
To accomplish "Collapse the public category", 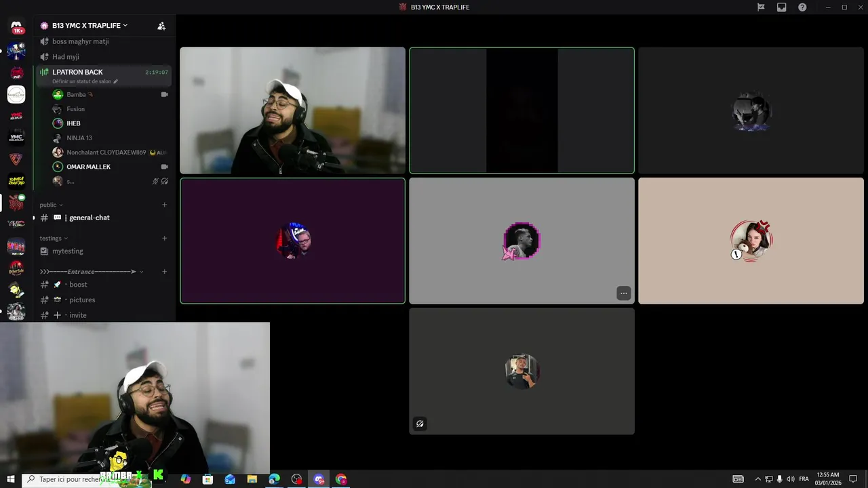I will [x=51, y=205].
